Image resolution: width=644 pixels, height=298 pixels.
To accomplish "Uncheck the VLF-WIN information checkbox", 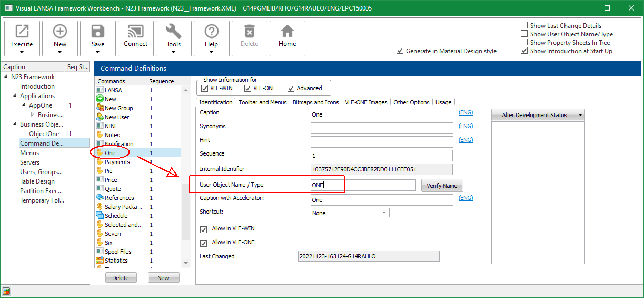I will tap(204, 88).
